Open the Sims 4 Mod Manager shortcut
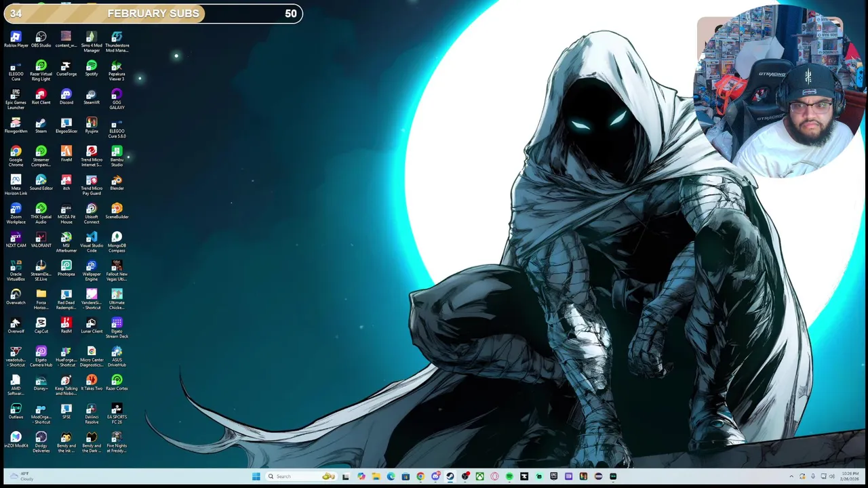Screen dimensions: 868x488 tap(92, 41)
